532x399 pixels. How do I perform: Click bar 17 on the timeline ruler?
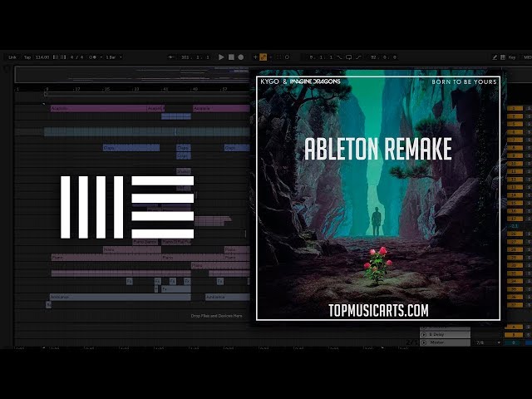tap(77, 89)
